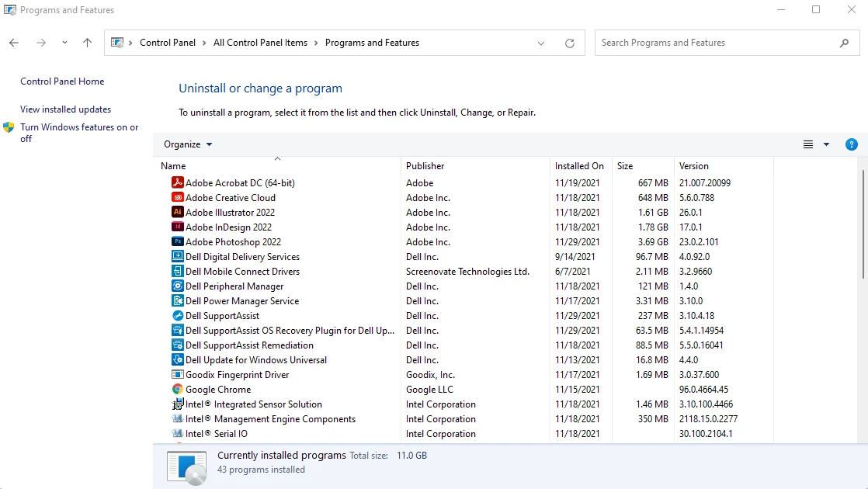
Task: Sort the list by the Name column
Action: pos(277,165)
